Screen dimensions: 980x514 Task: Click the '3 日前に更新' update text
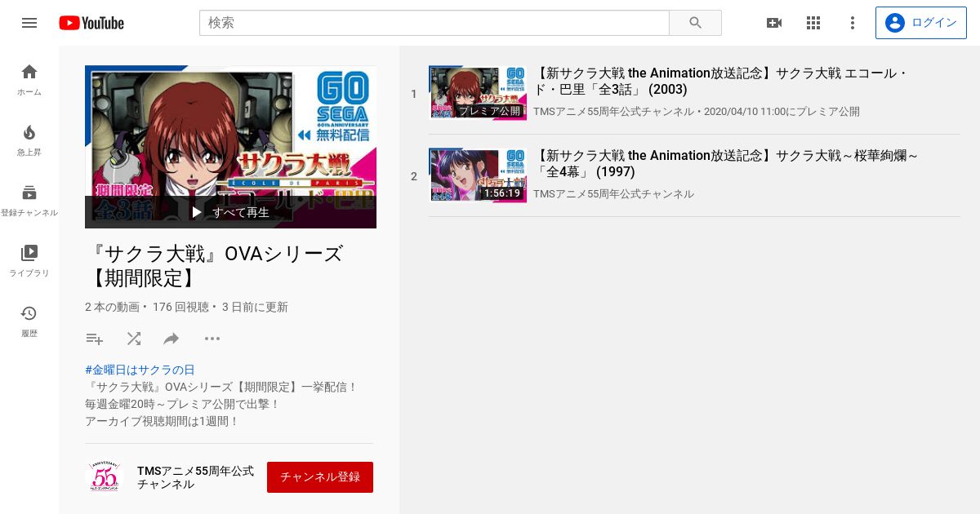pyautogui.click(x=255, y=308)
